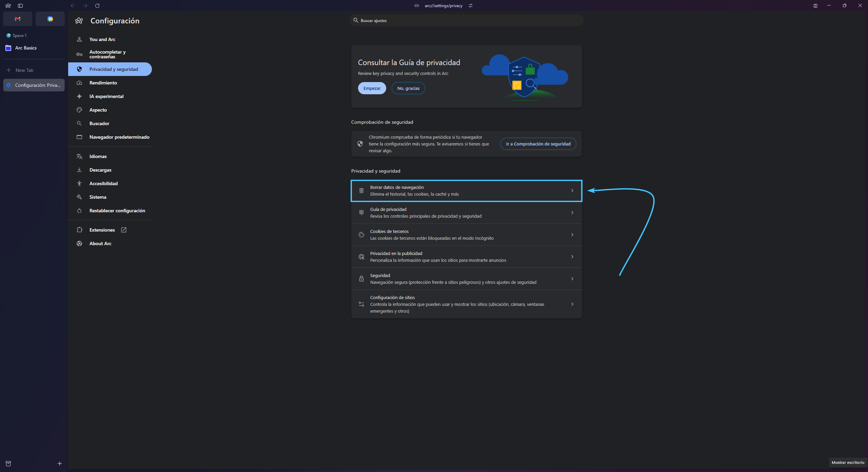868x472 pixels.
Task: Toggle the sidebar panel icon
Action: [x=20, y=6]
